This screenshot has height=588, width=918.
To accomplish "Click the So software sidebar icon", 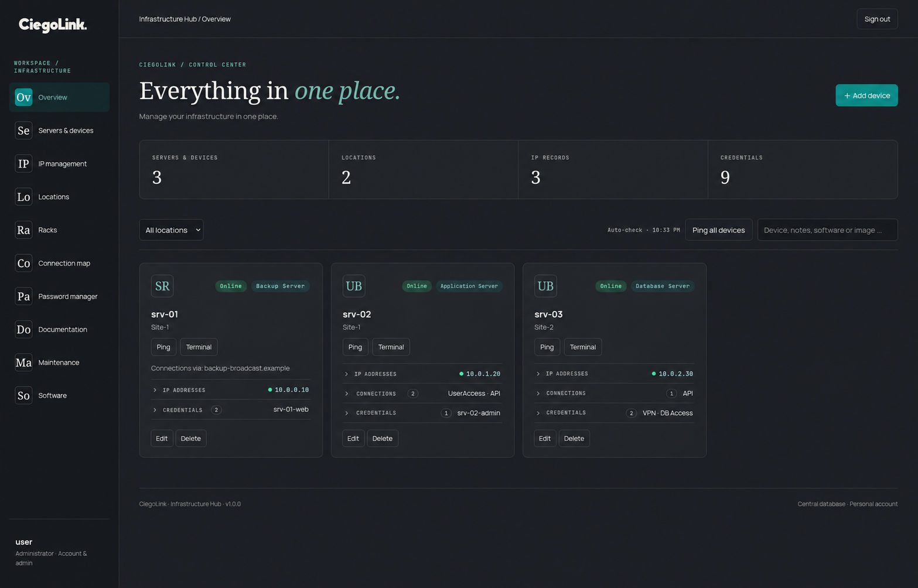I will coord(23,395).
